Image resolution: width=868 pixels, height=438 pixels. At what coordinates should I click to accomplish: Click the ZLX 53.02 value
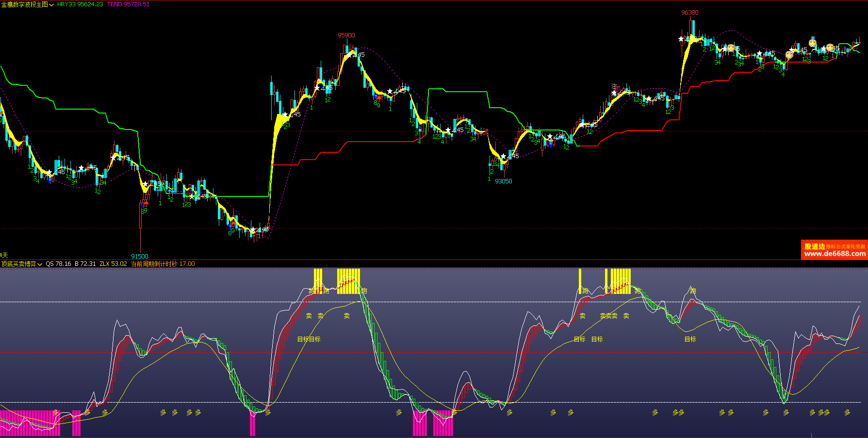coord(113,264)
